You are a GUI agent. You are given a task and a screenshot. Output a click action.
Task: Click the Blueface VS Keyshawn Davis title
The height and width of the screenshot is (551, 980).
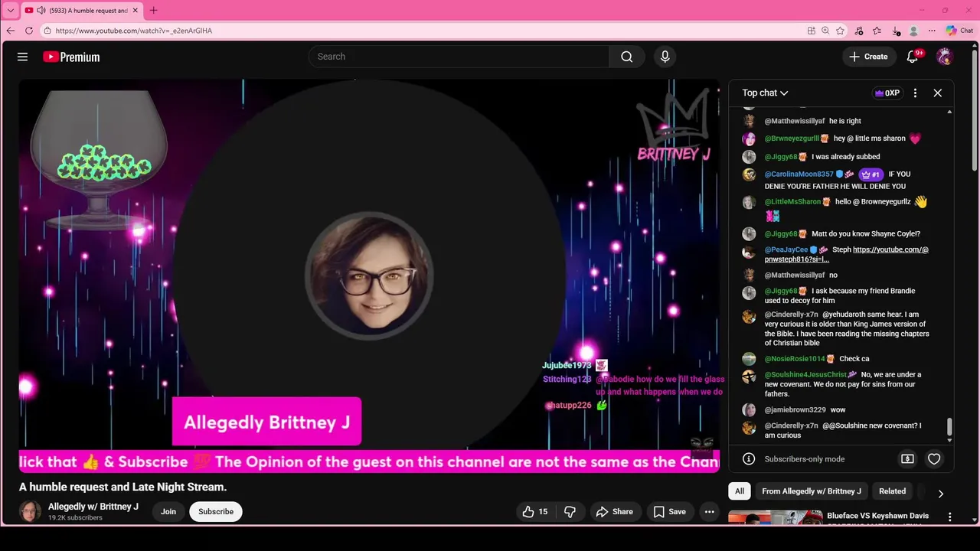[x=877, y=516]
